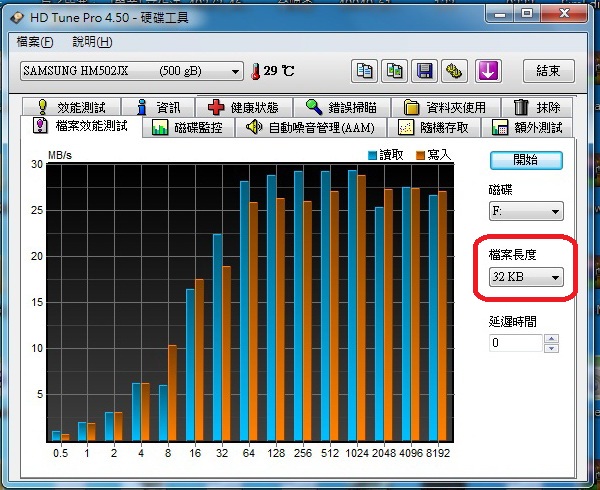The width and height of the screenshot is (600, 490).
Task: Open the 說明(H) menu
Action: click(92, 42)
